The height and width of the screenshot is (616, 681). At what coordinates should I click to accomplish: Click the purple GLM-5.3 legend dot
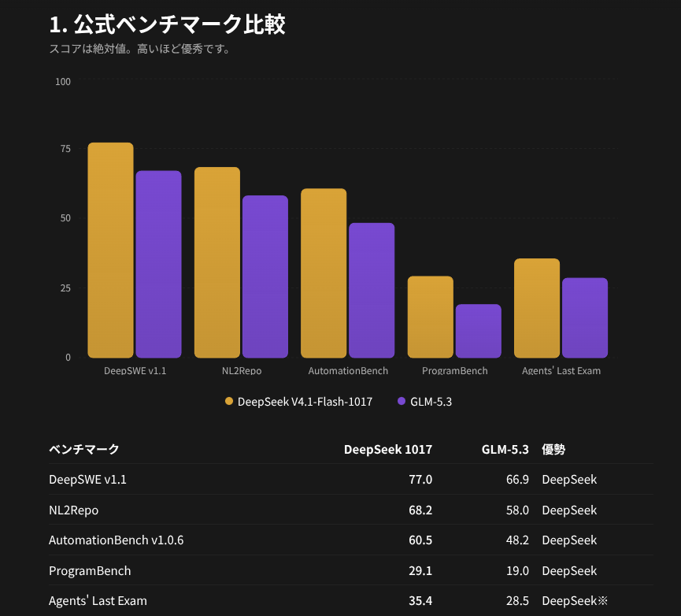coord(402,401)
